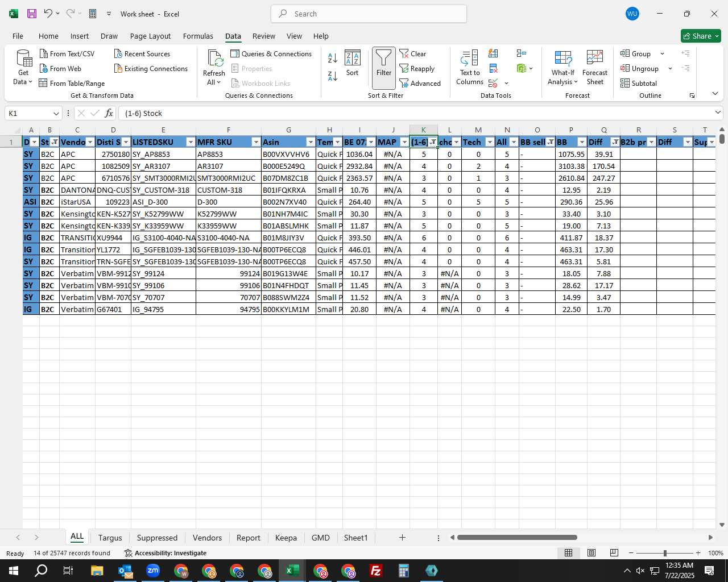Click the WU account avatar
Screen dimensions: 728x582
pyautogui.click(x=632, y=14)
